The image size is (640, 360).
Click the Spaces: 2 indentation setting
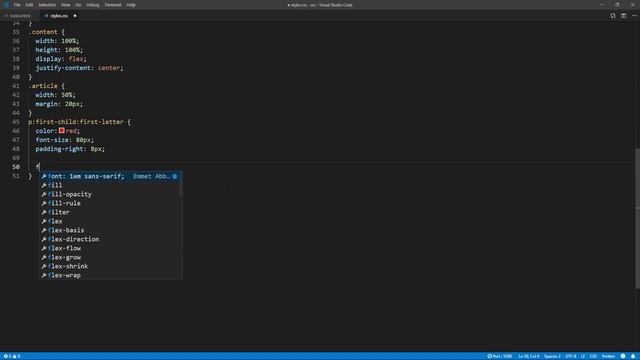pyautogui.click(x=552, y=356)
